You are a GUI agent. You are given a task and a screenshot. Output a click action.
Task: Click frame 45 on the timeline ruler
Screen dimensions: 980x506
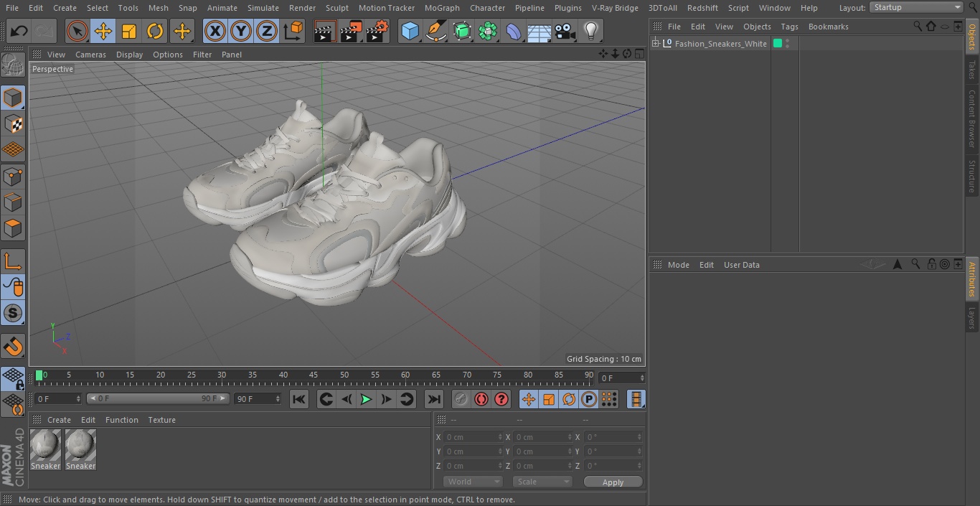pos(314,375)
